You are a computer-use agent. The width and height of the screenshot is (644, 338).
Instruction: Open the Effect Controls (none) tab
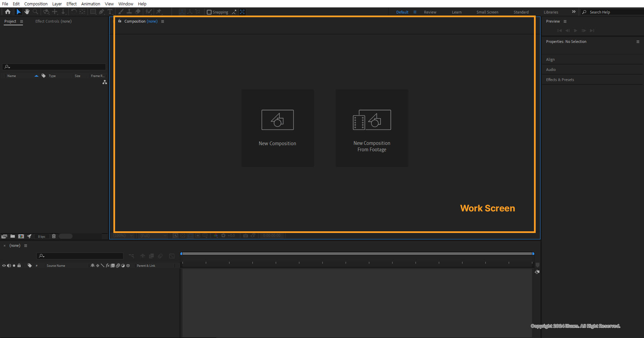point(53,21)
